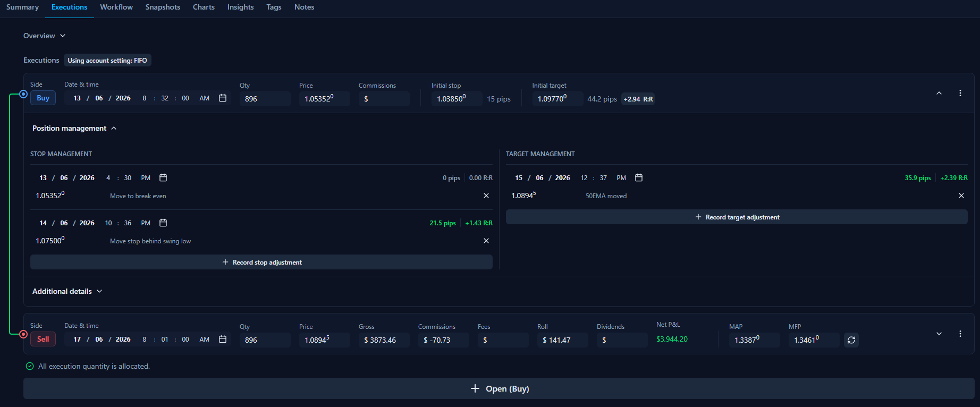980x407 pixels.
Task: Click the Sell execution timeline marker
Action: (x=23, y=334)
